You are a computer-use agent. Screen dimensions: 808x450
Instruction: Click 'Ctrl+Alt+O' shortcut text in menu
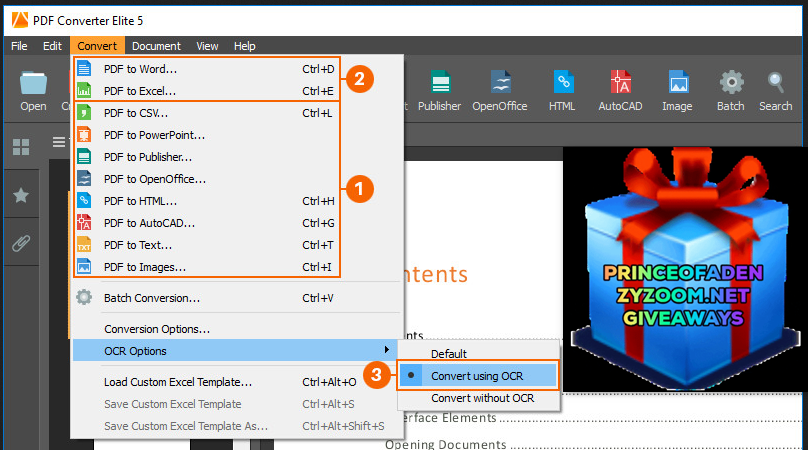[329, 382]
